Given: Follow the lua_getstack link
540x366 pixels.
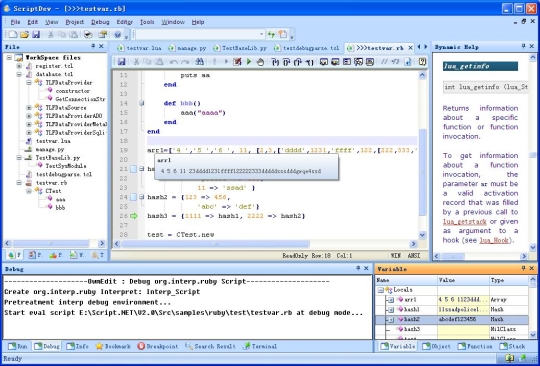Looking at the screenshot, I should (x=465, y=222).
